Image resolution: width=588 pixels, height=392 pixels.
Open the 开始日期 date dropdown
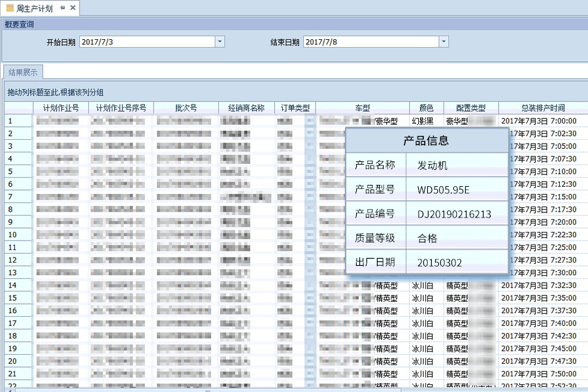point(220,42)
